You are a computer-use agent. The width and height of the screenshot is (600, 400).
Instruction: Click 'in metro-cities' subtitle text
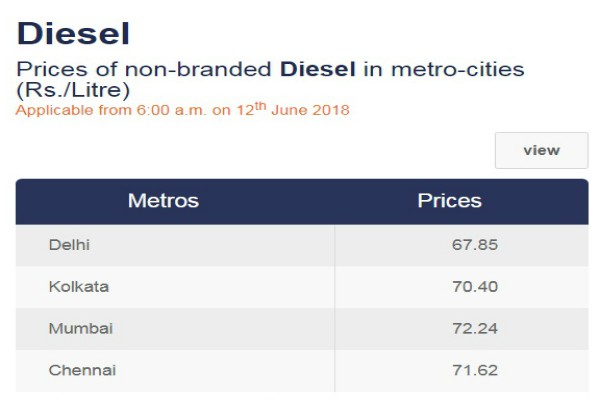(x=444, y=69)
